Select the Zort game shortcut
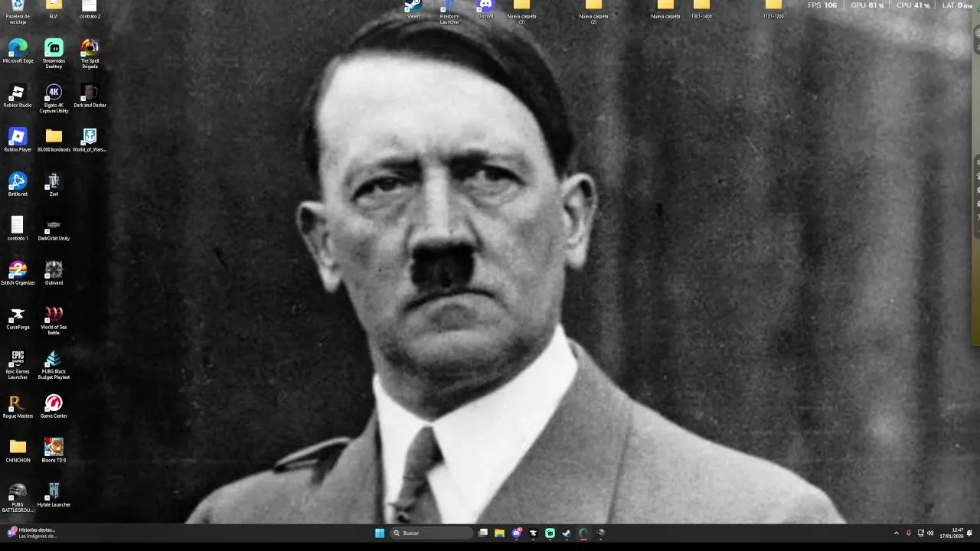980x551 pixels. click(x=54, y=184)
